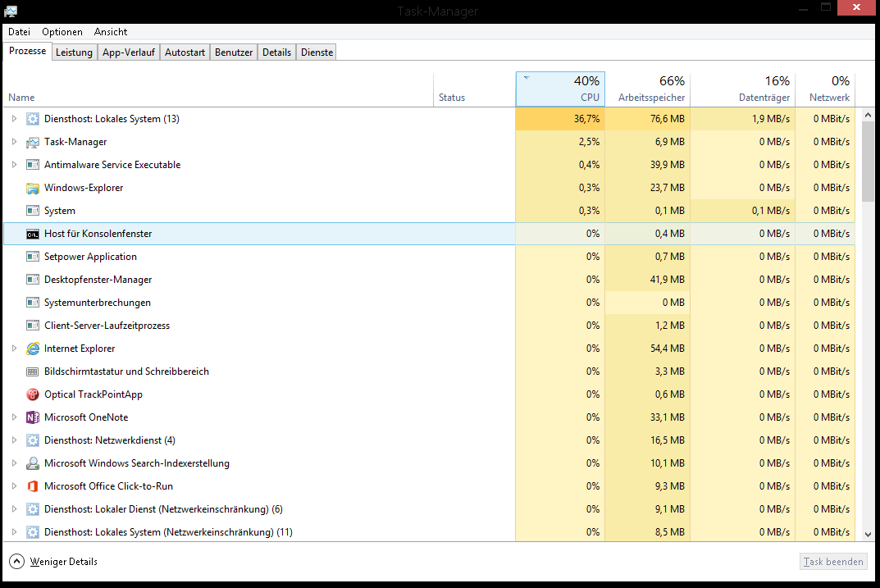Expand Diensthost: Lokales System (13) group

pos(15,119)
